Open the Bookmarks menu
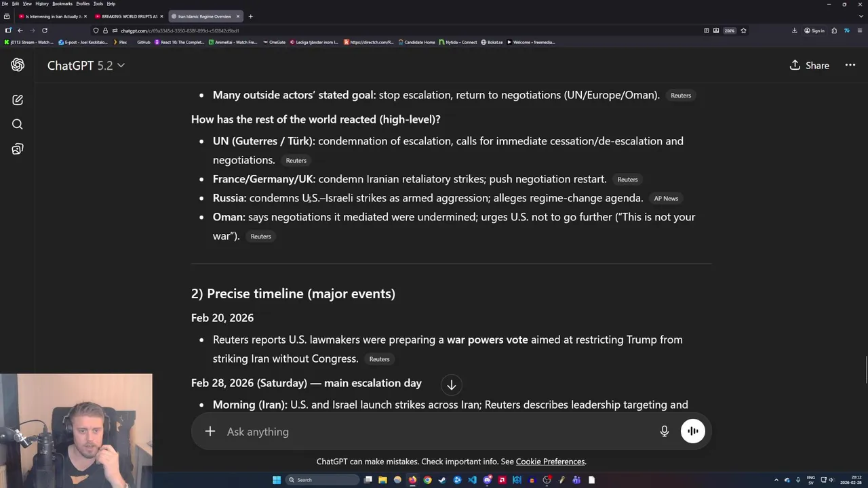This screenshot has width=868, height=488. click(62, 3)
